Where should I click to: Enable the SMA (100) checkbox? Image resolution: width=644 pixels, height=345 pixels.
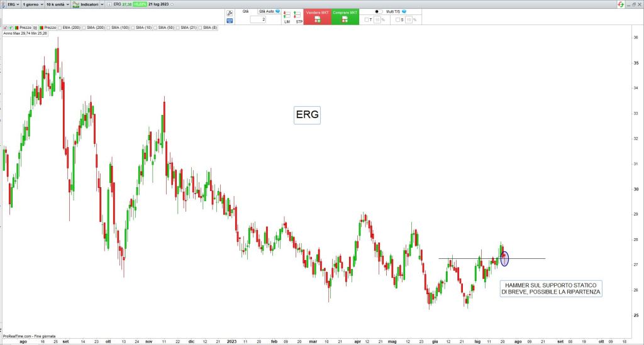tap(108, 28)
